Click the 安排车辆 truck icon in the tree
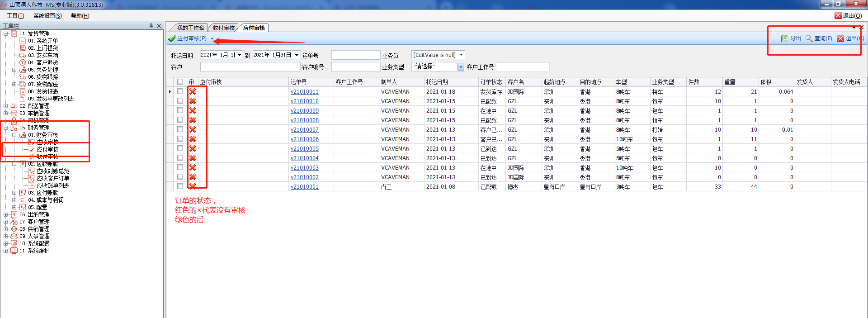 [x=23, y=55]
